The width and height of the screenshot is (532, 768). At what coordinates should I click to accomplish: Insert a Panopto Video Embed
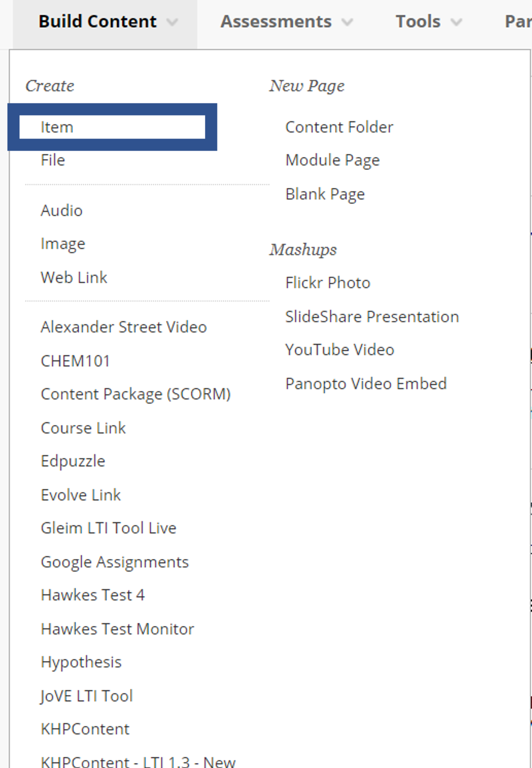366,383
